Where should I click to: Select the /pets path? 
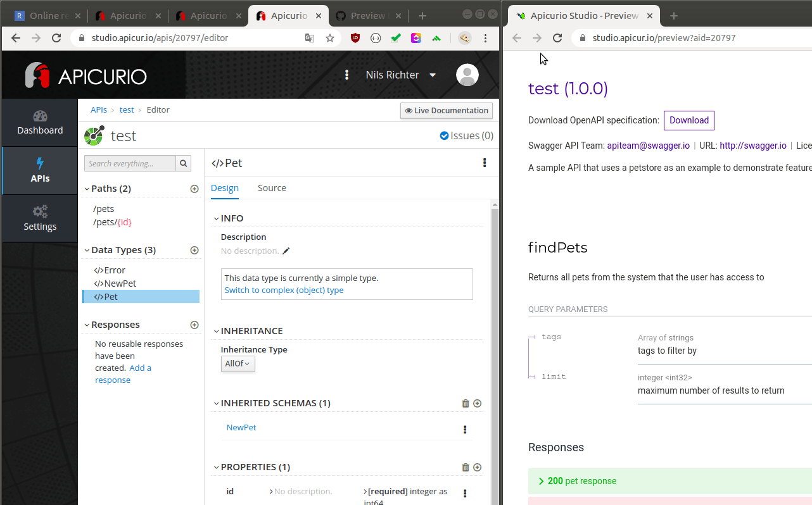104,209
